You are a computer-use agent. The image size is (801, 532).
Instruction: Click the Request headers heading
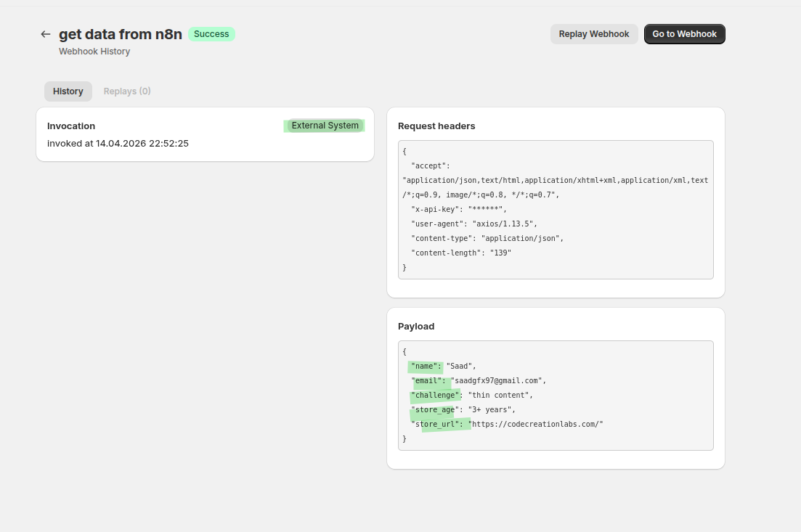click(436, 126)
